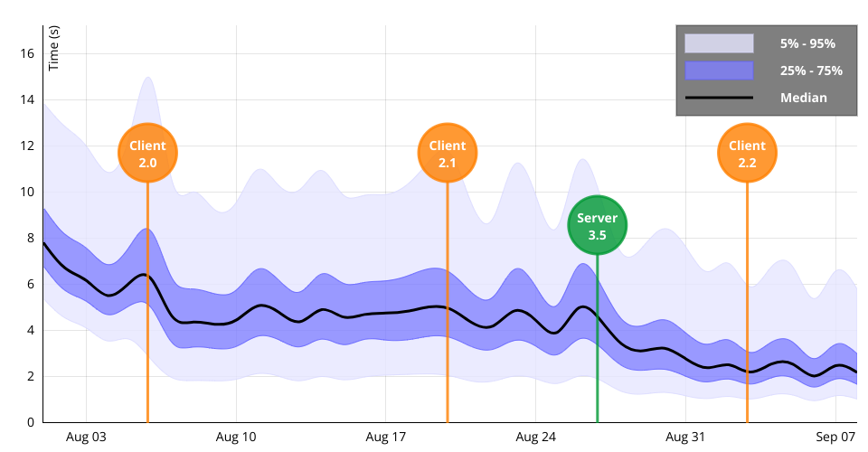Click the Aug 24 date label
This screenshot has width=868, height=452.
[x=535, y=437]
